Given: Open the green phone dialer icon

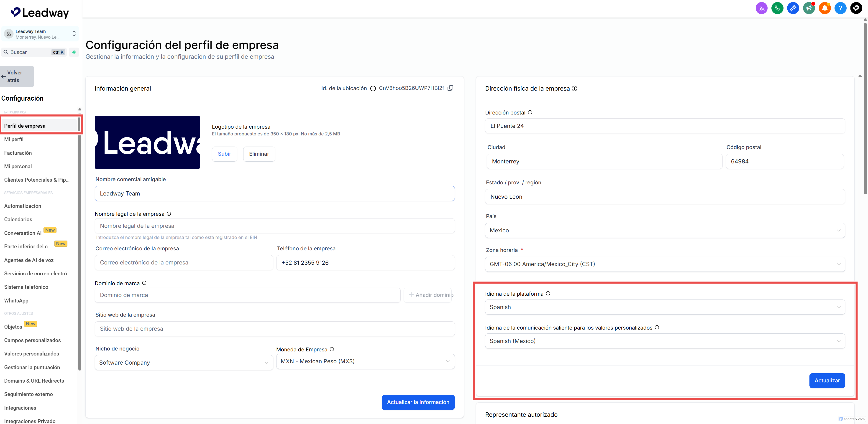Looking at the screenshot, I should click(x=777, y=8).
